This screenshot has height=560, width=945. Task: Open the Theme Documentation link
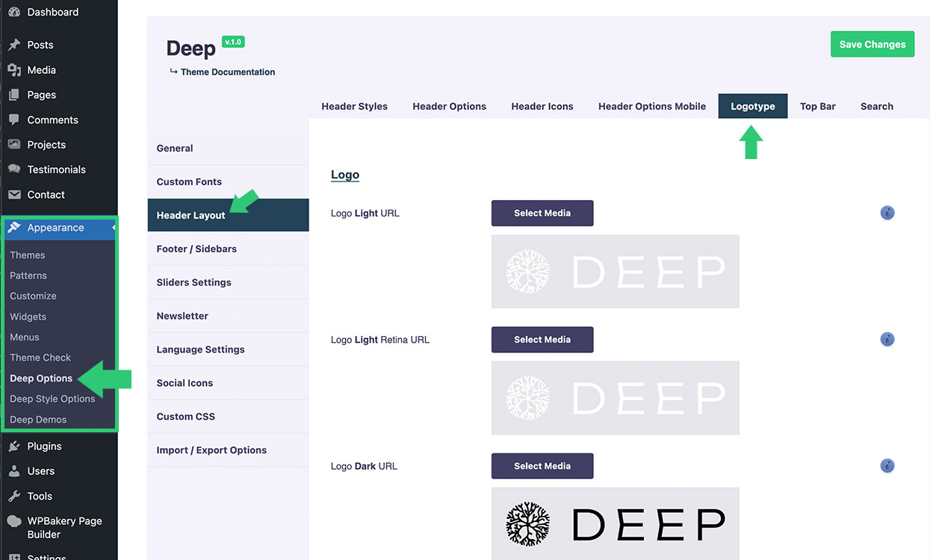(227, 72)
